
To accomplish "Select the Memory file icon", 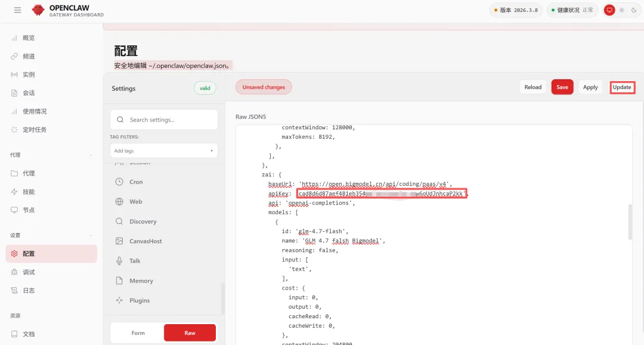I will click(119, 281).
